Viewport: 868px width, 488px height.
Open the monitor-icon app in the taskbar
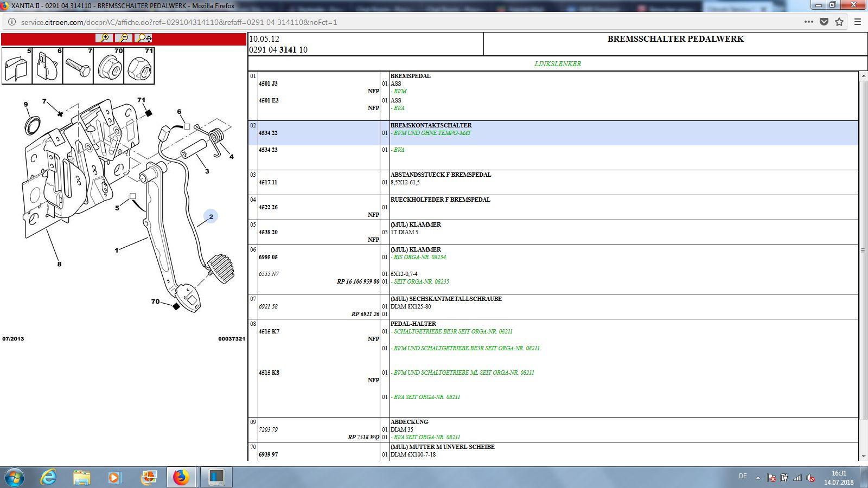(216, 478)
